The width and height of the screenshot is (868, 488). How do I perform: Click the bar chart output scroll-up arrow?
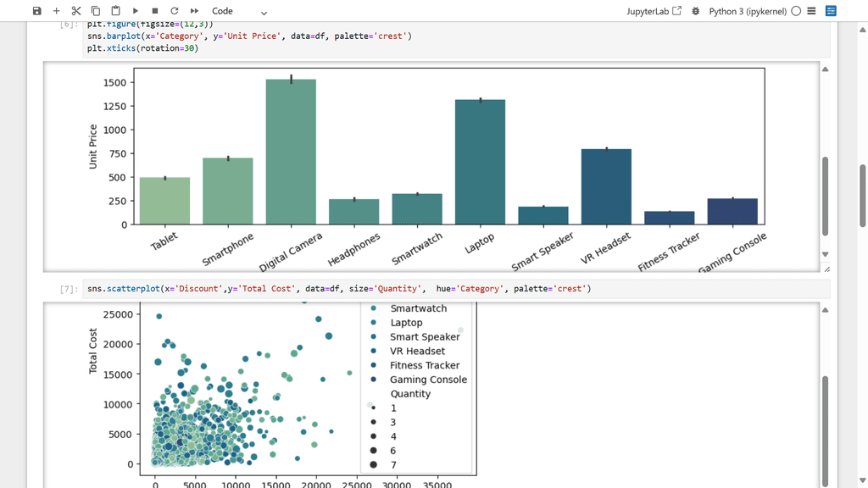pos(826,69)
